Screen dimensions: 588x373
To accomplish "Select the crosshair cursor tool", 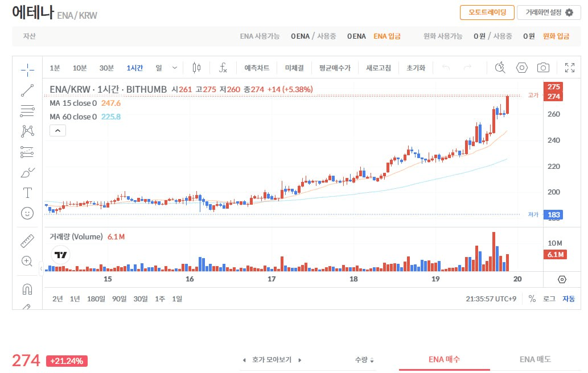I will coord(27,70).
